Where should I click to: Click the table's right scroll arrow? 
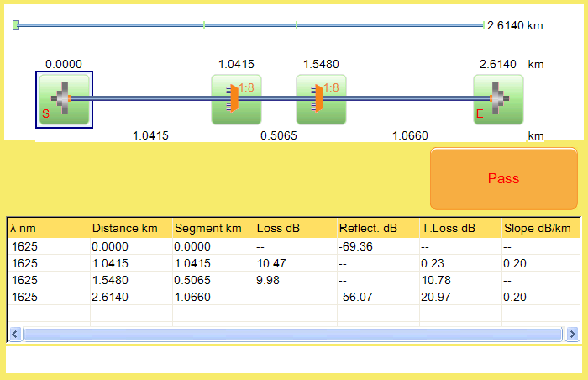point(572,334)
